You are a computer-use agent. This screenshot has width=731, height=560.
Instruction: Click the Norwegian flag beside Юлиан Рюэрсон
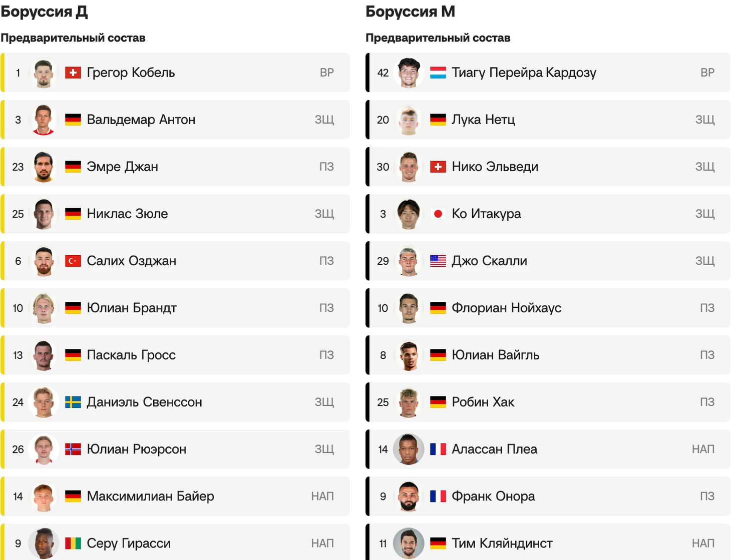tap(73, 449)
